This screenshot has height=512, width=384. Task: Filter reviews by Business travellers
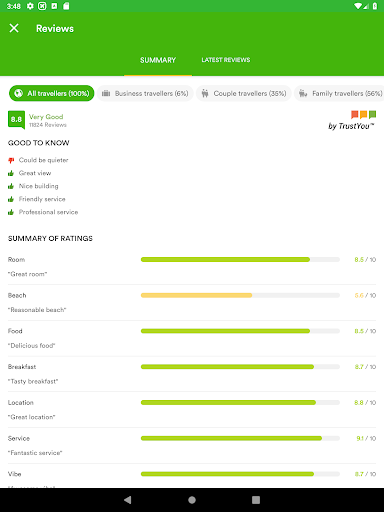(x=145, y=93)
